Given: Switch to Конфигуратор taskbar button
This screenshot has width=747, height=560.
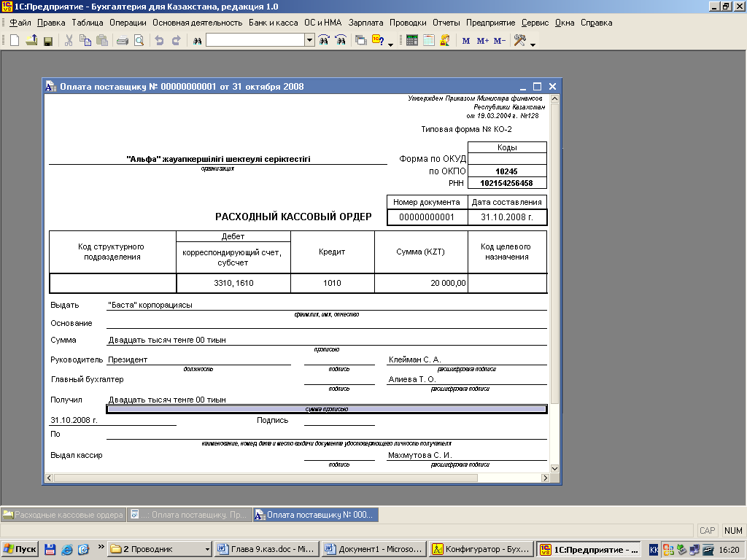Looking at the screenshot, I should tap(481, 549).
